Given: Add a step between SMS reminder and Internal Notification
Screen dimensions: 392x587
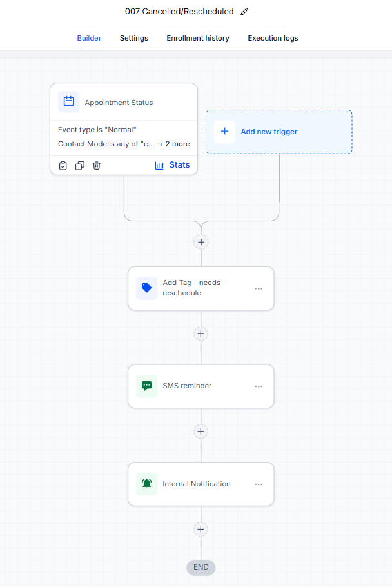Looking at the screenshot, I should pos(201,432).
